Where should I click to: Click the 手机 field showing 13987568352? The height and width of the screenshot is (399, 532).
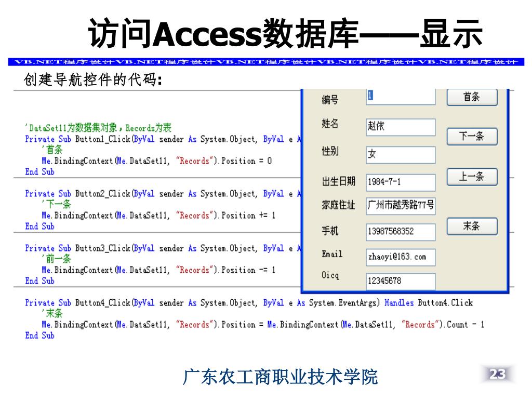401,232
